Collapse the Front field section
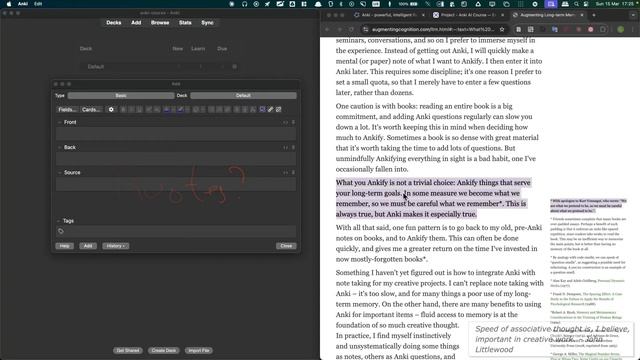 [x=60, y=122]
